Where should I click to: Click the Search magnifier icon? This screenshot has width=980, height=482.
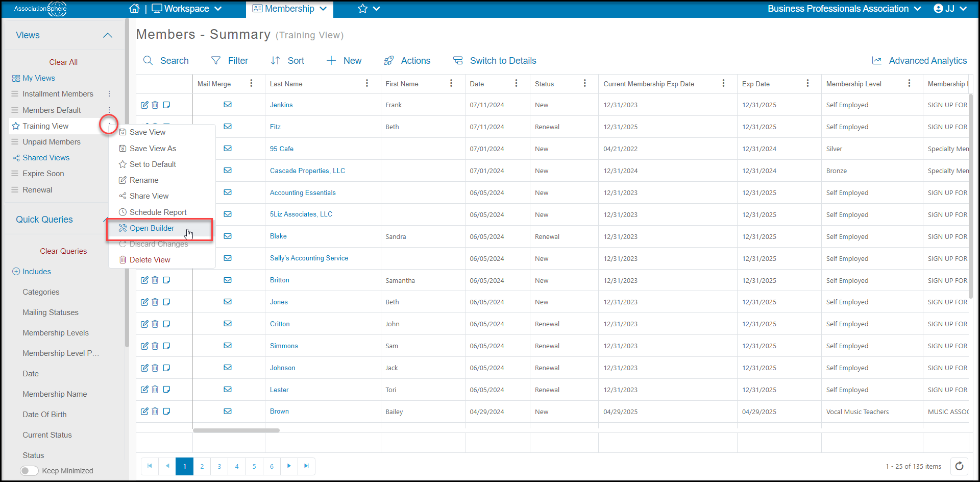point(148,61)
